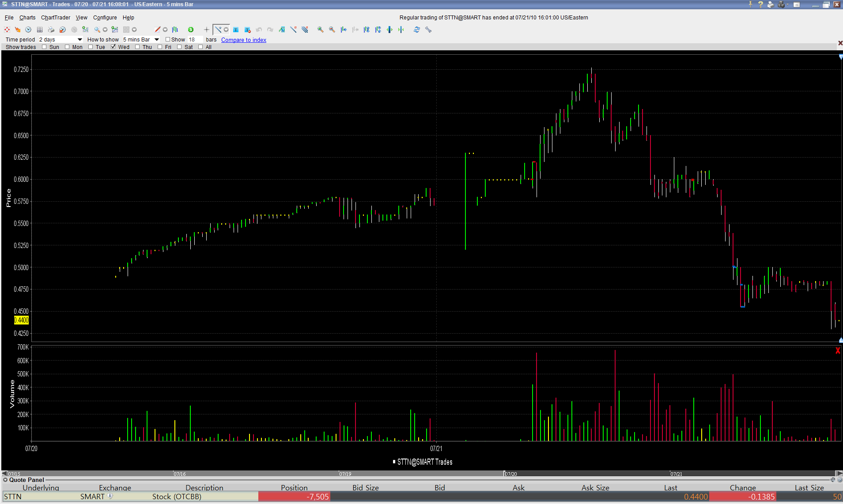Viewport: 843px width, 504px height.
Task: Select the add text annotation tool
Action: pos(236,30)
